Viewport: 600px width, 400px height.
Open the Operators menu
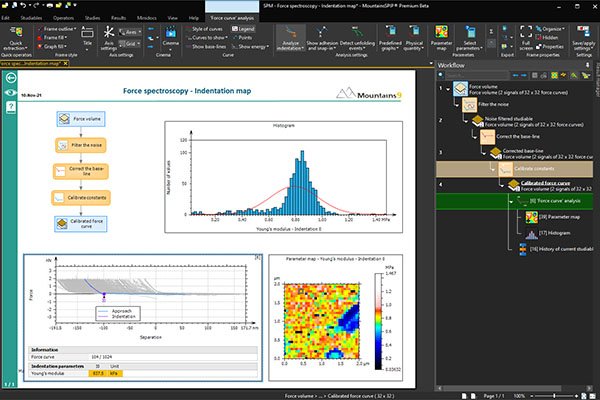click(x=63, y=18)
